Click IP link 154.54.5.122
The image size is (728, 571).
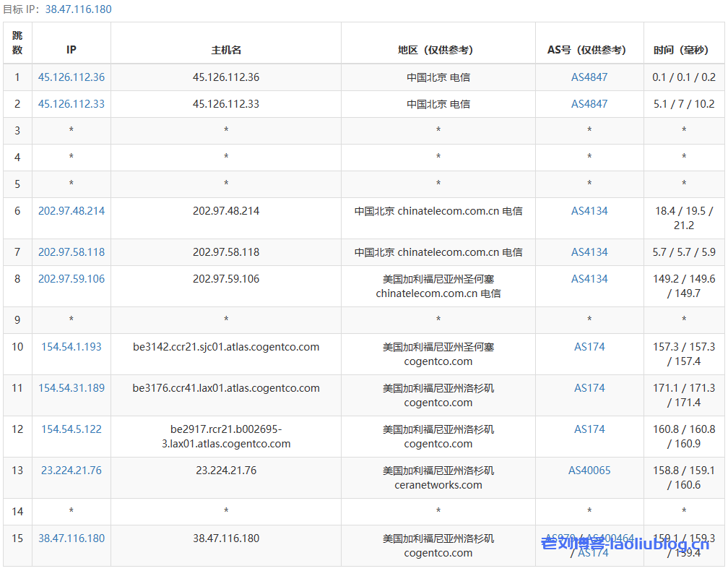coord(71,429)
